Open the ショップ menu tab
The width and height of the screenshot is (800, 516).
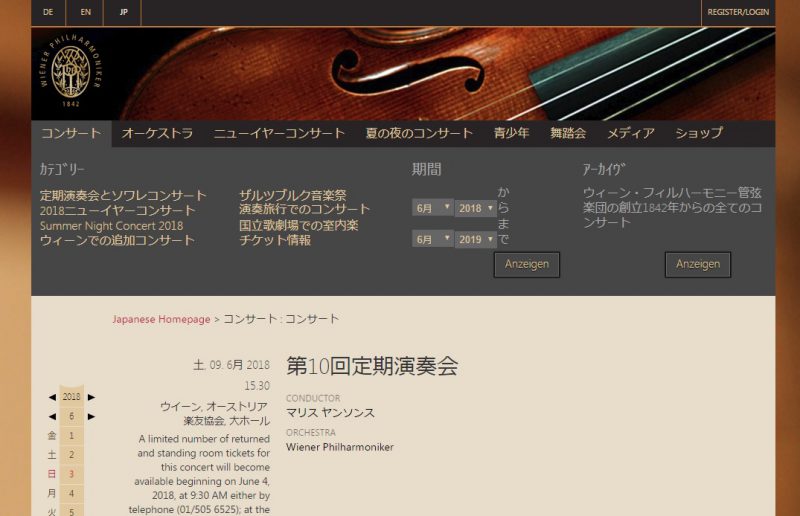coord(698,133)
